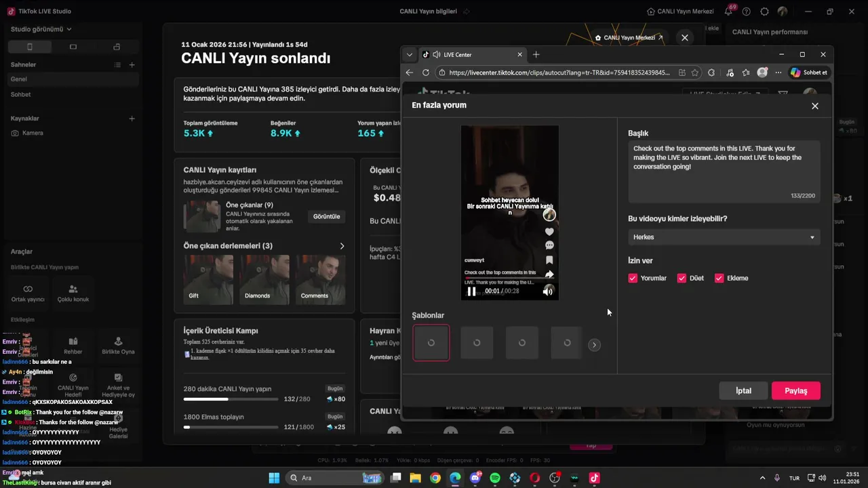Screen dimensions: 868x488
Task: Open Rehber tool
Action: coord(73,346)
